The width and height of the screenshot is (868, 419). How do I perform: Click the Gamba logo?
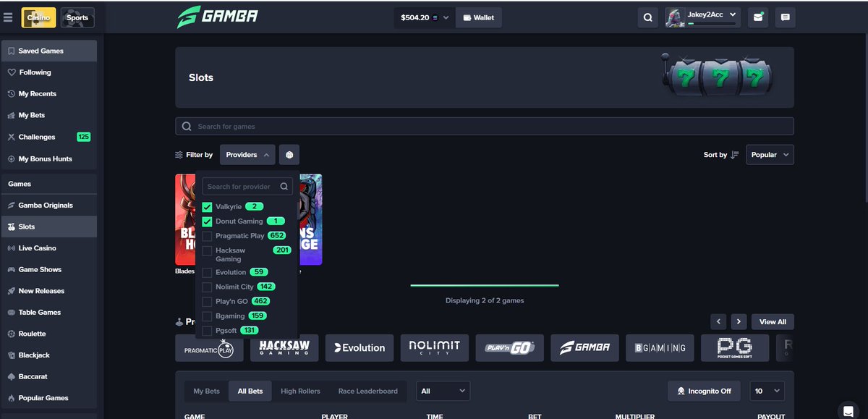218,16
